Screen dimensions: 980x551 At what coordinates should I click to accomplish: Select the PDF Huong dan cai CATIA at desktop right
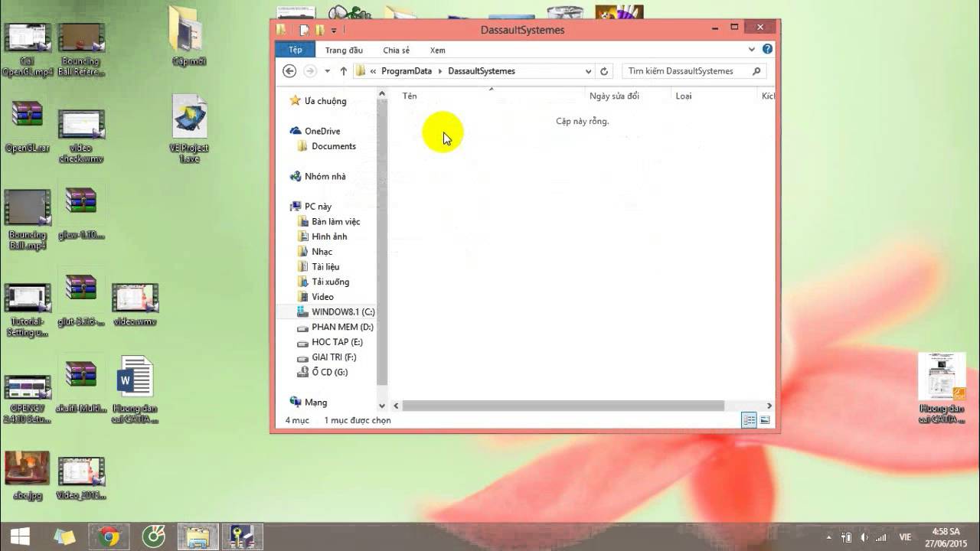click(x=942, y=388)
